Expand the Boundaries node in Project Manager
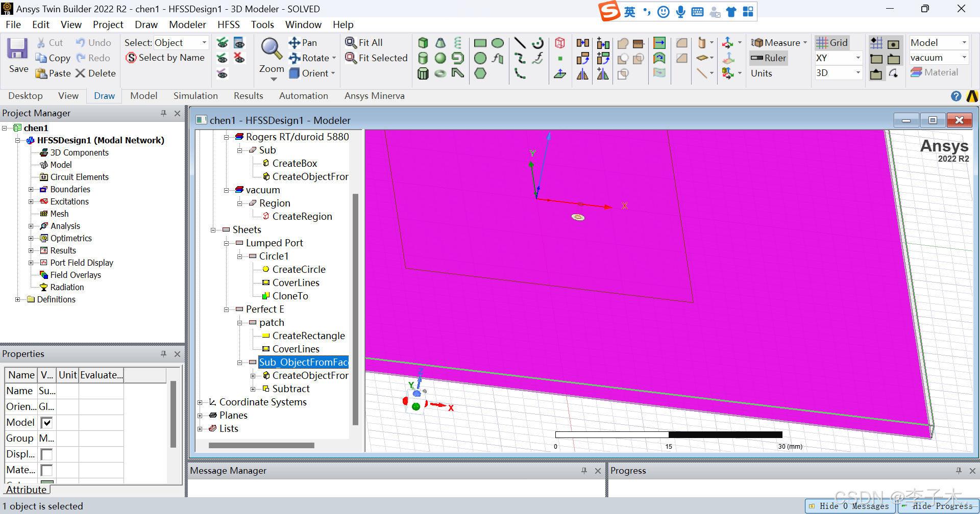The image size is (980, 514). tap(31, 190)
